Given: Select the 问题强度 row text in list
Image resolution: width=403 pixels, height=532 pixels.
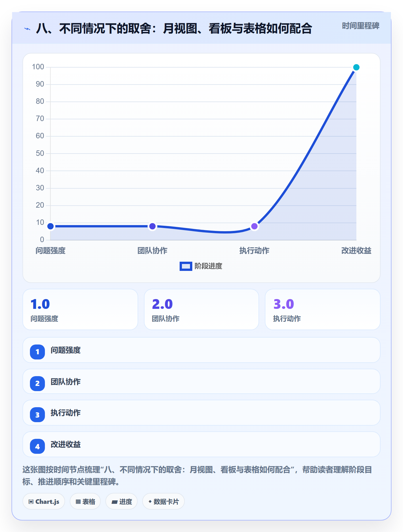Looking at the screenshot, I should tap(66, 350).
